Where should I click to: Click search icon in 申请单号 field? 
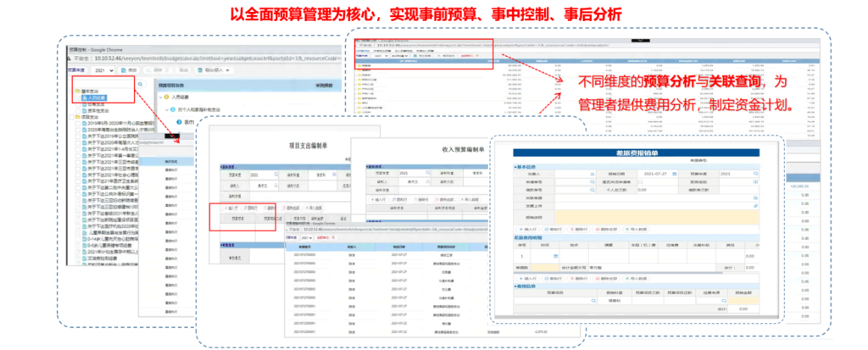(593, 181)
